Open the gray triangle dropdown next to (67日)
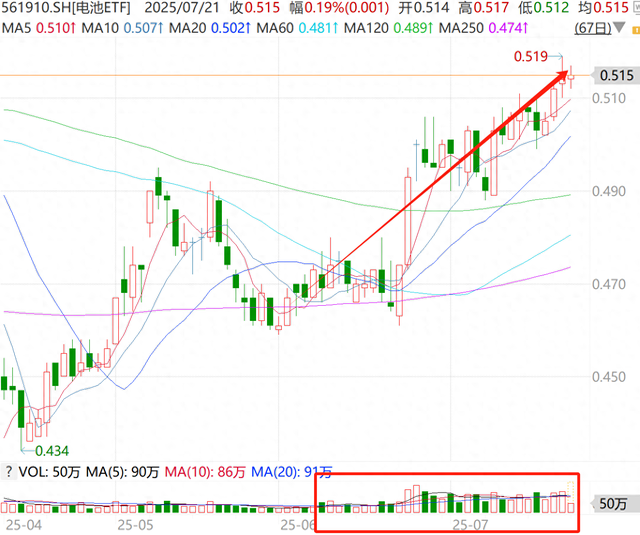The height and width of the screenshot is (535, 640). tap(619, 28)
